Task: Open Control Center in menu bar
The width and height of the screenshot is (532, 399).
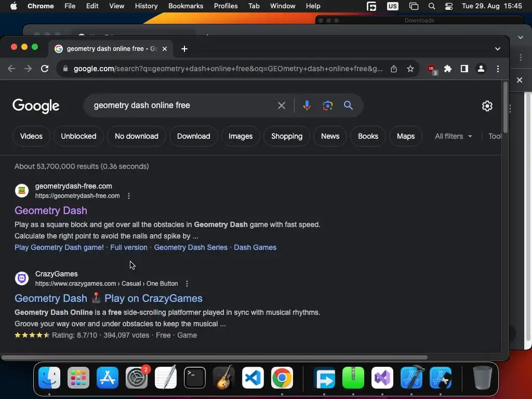Action: [x=448, y=6]
